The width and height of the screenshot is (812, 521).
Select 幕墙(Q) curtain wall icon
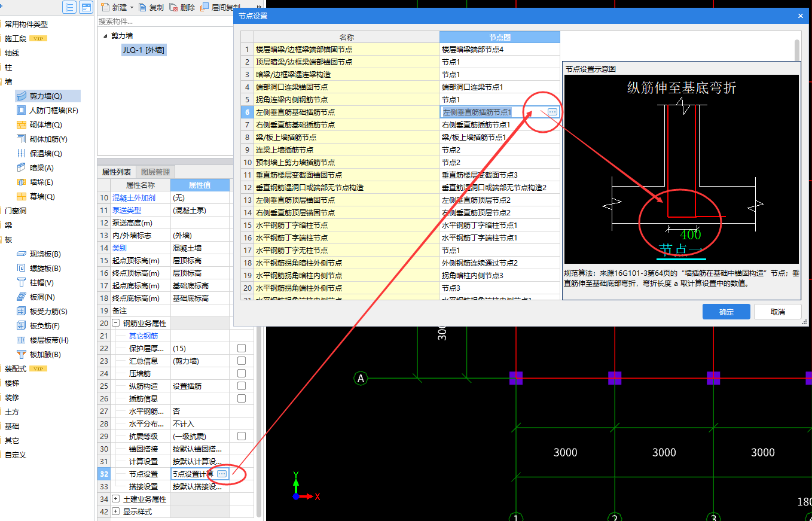click(x=22, y=196)
